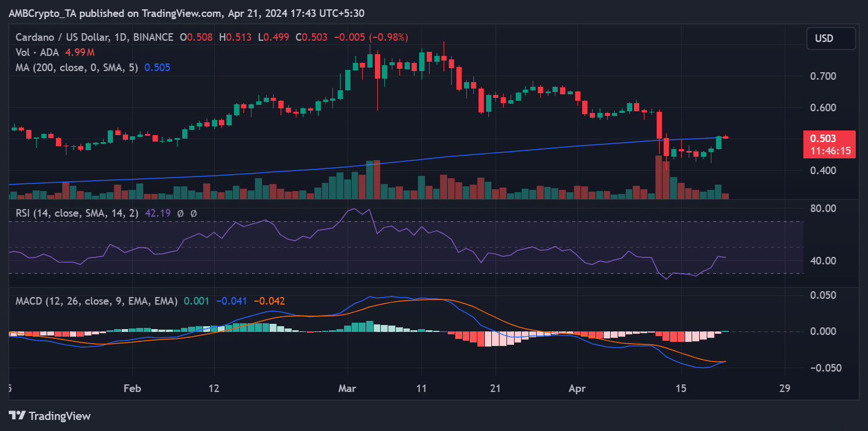Click the 11 date label on time axis
The image size is (868, 431).
[x=421, y=388]
